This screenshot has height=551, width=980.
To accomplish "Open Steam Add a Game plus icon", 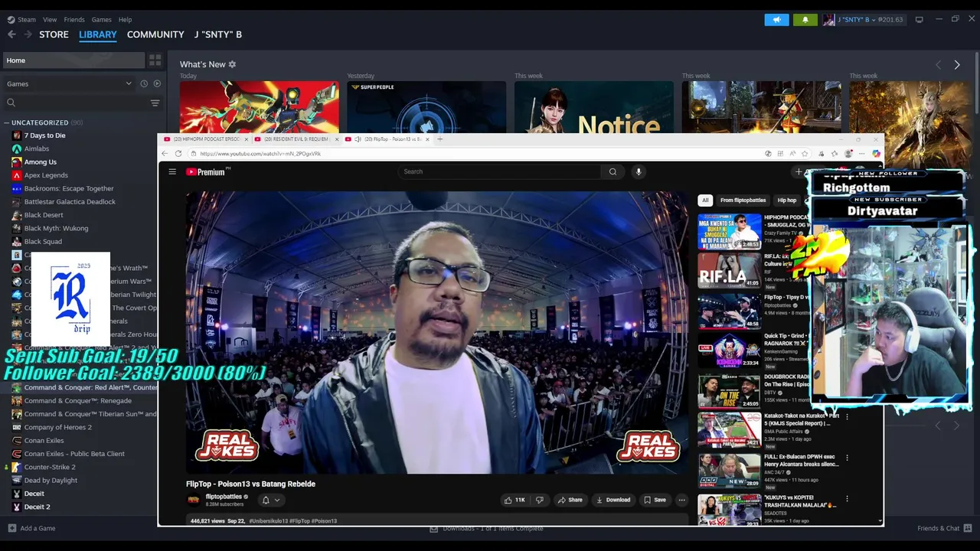I will click(11, 528).
